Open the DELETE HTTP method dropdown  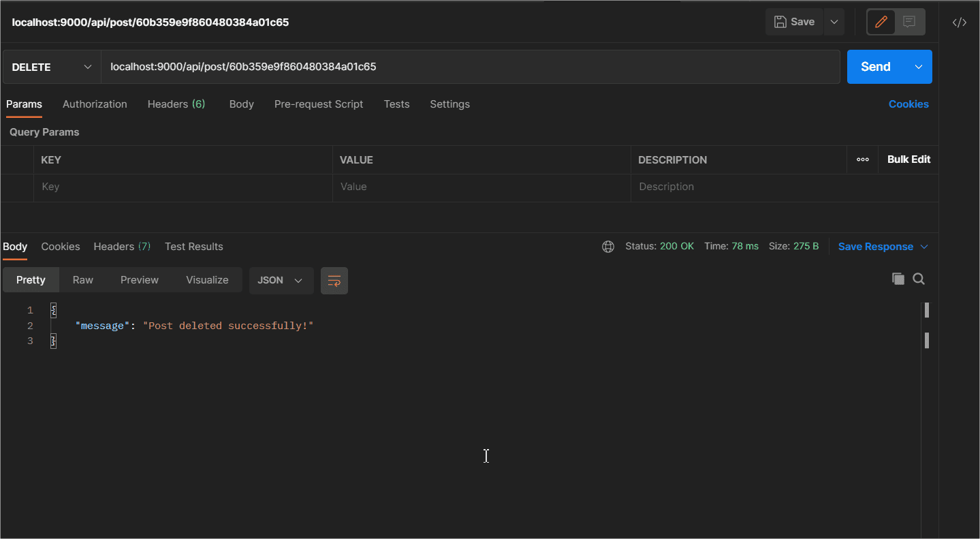coord(52,67)
